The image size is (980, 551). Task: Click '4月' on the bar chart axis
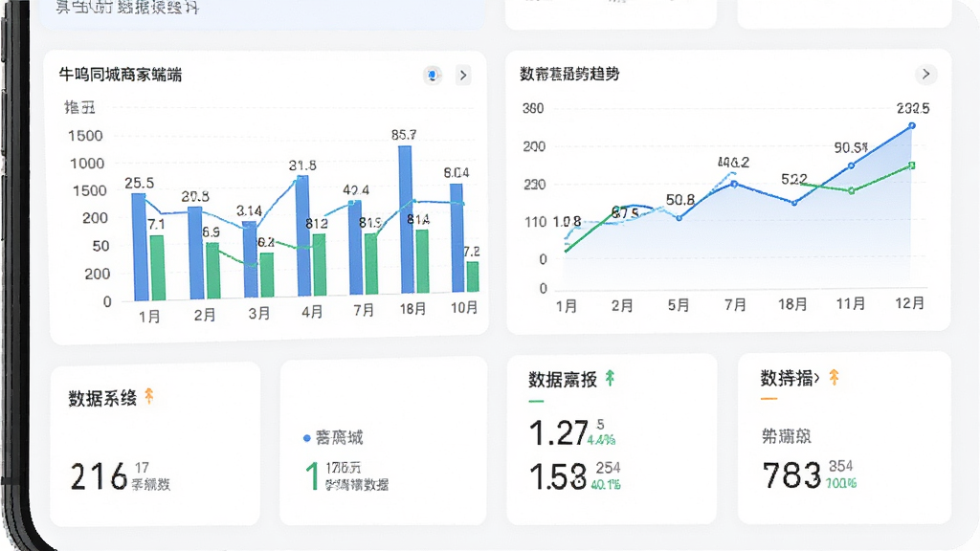312,311
